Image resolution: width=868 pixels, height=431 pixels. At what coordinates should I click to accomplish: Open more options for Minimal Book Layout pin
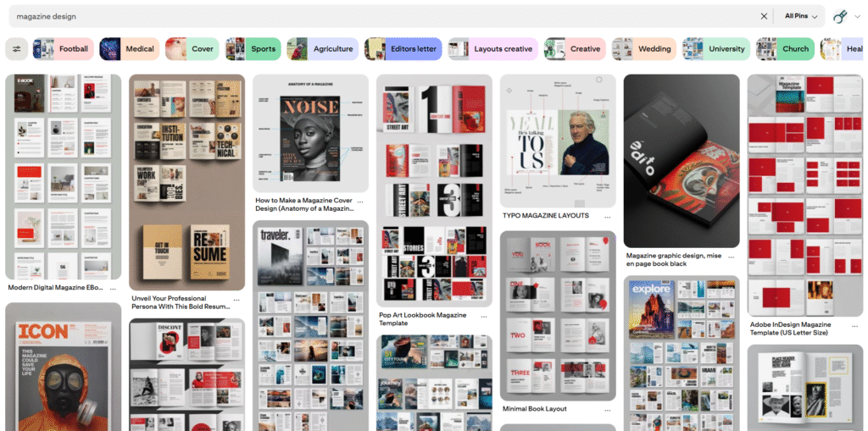coord(609,409)
